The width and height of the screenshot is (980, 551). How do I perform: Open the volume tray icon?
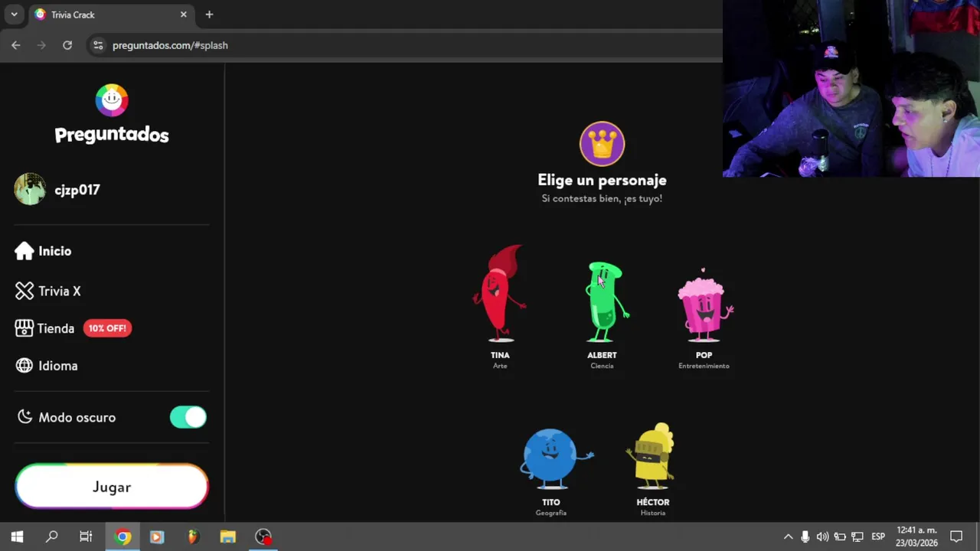822,536
